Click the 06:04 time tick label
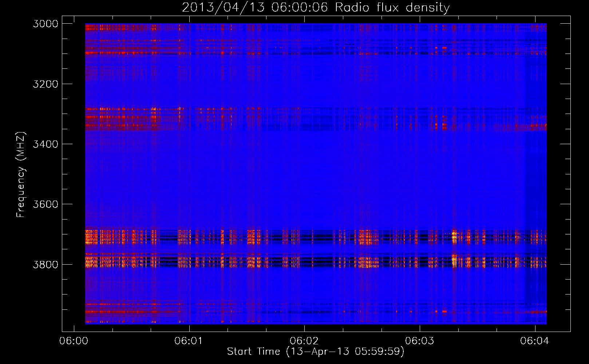The height and width of the screenshot is (364, 589). coord(534,341)
